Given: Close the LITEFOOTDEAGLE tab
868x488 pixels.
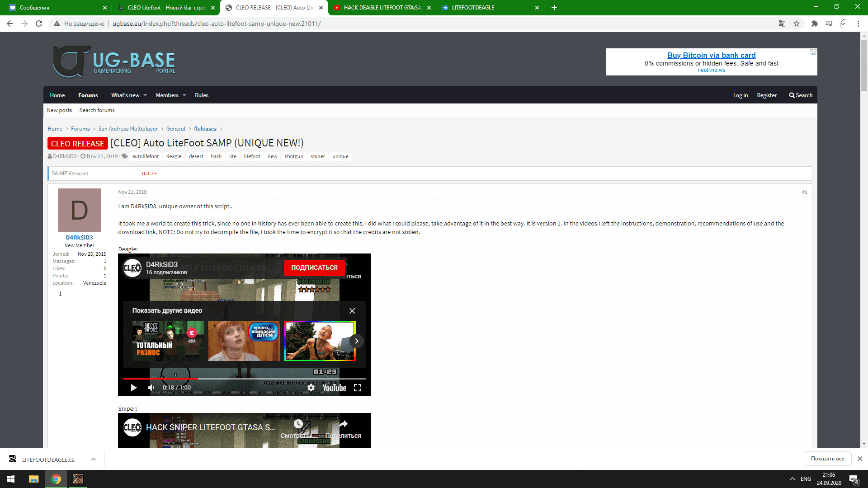Looking at the screenshot, I should pyautogui.click(x=537, y=8).
